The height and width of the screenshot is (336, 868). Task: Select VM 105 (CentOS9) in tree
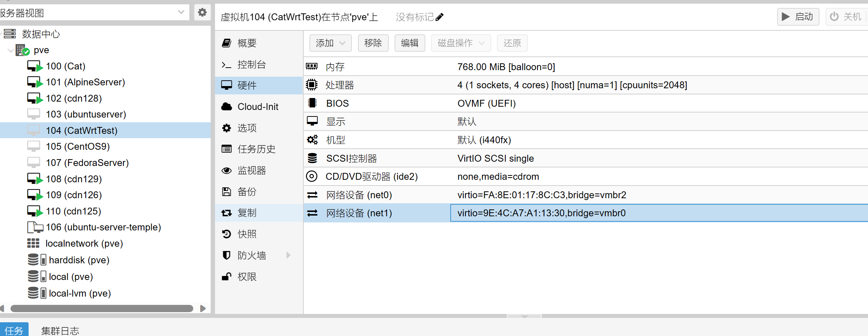[77, 146]
